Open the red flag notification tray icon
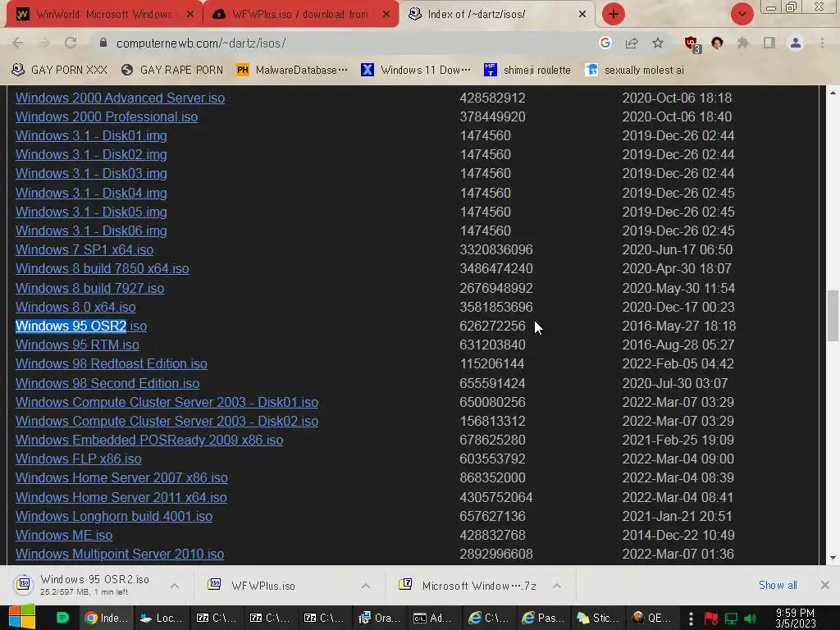 pyautogui.click(x=711, y=619)
